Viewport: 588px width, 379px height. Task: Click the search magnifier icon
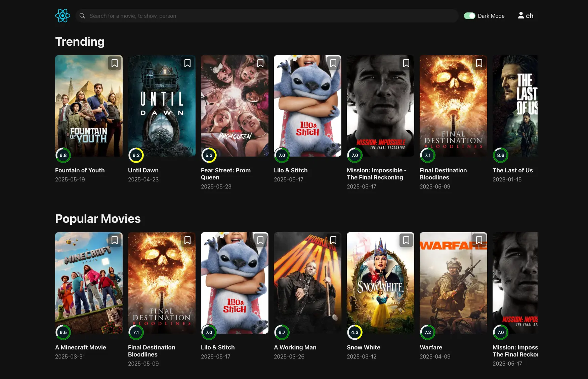pos(82,16)
